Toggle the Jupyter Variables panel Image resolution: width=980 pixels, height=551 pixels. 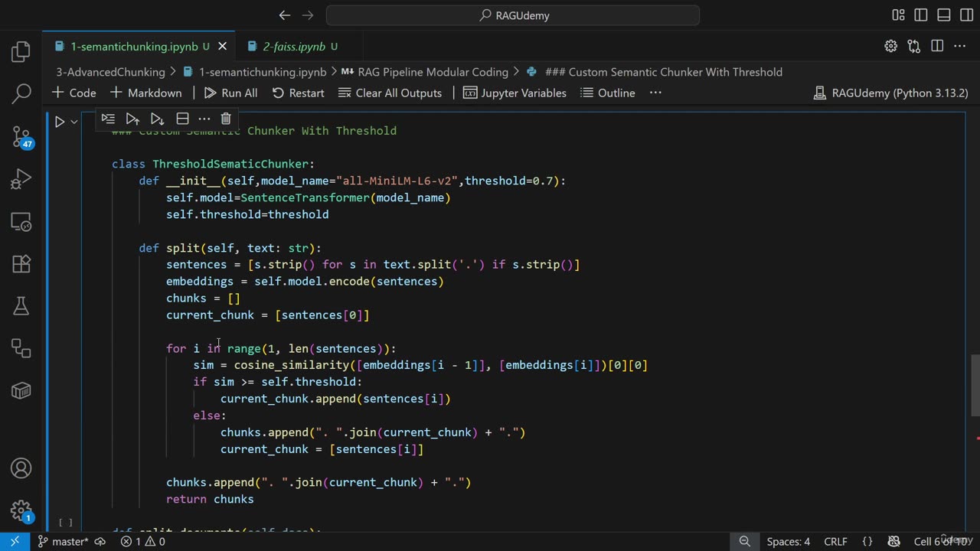point(514,93)
